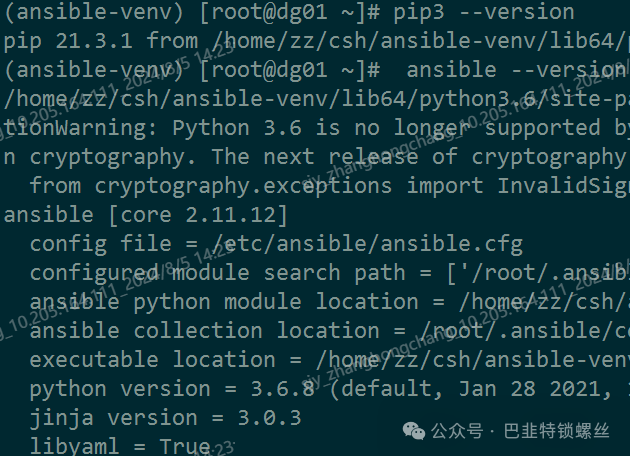Click the 'pip 21.3.1' output text
Image resolution: width=630 pixels, height=456 pixels.
(x=71, y=42)
